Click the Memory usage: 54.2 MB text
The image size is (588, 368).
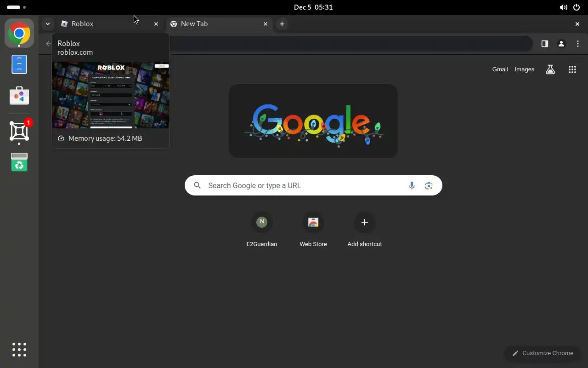coord(105,138)
